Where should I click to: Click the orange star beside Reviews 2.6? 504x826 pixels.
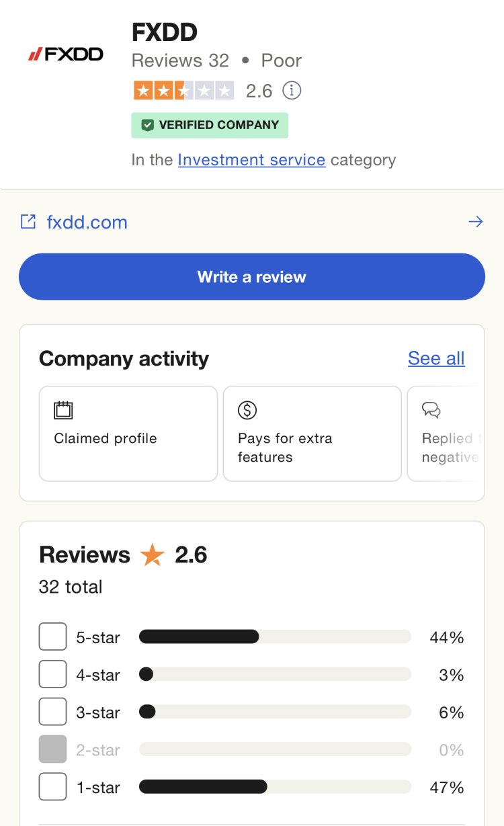(x=153, y=555)
